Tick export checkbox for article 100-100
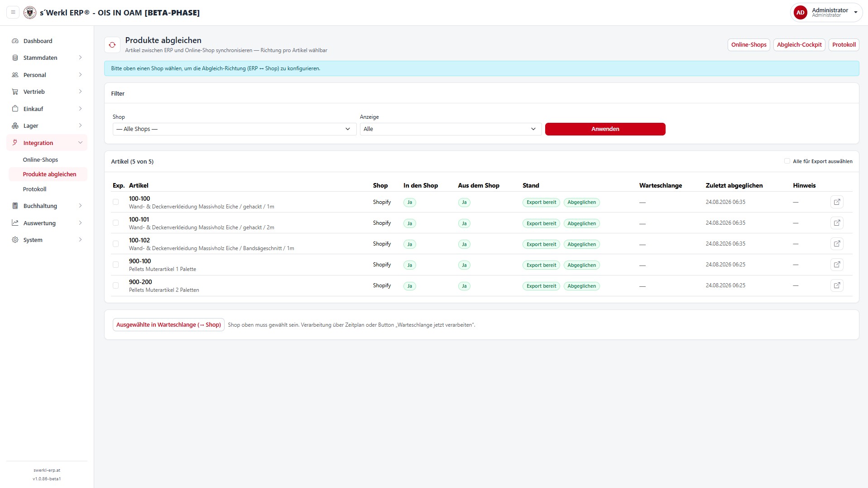This screenshot has height=488, width=868. coord(115,202)
